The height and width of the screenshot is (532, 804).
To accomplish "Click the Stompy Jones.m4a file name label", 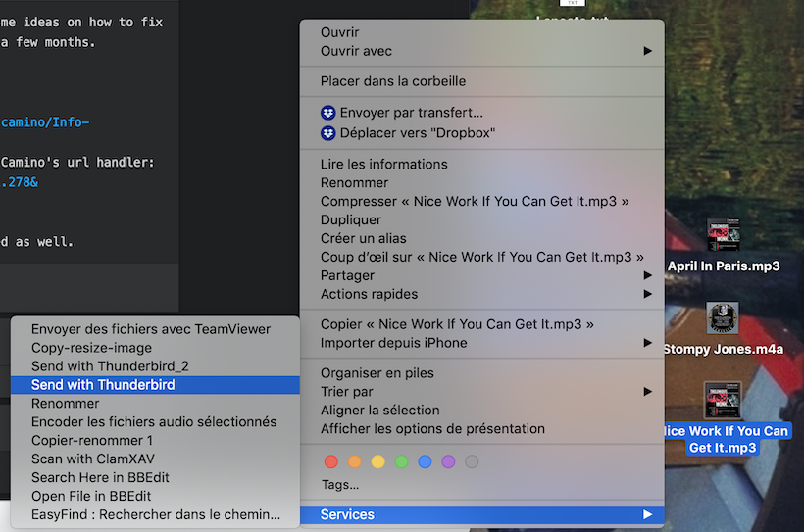I will pos(723,349).
